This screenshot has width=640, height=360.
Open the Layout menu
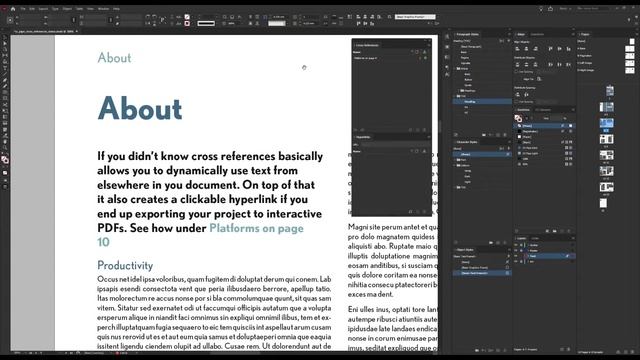pos(43,9)
